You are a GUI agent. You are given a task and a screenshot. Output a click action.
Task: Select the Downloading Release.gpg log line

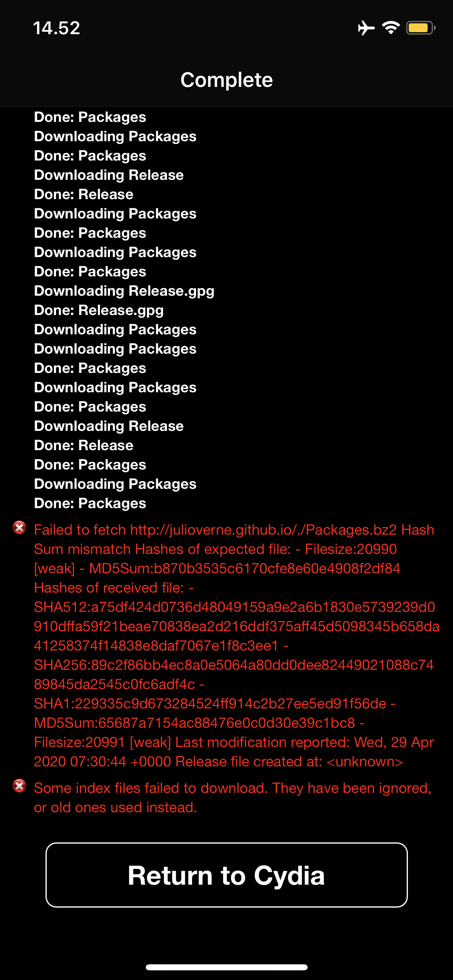pyautogui.click(x=124, y=291)
